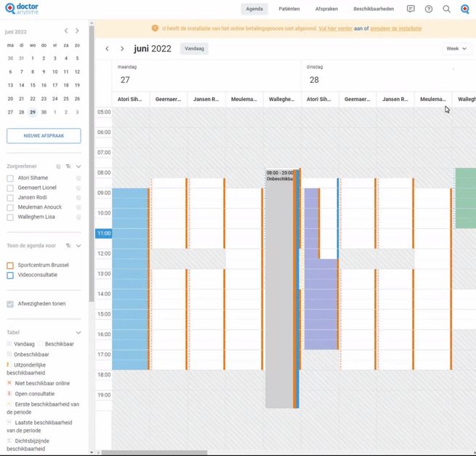
Task: Select day 15 in the mini calendar
Action: (x=33, y=85)
